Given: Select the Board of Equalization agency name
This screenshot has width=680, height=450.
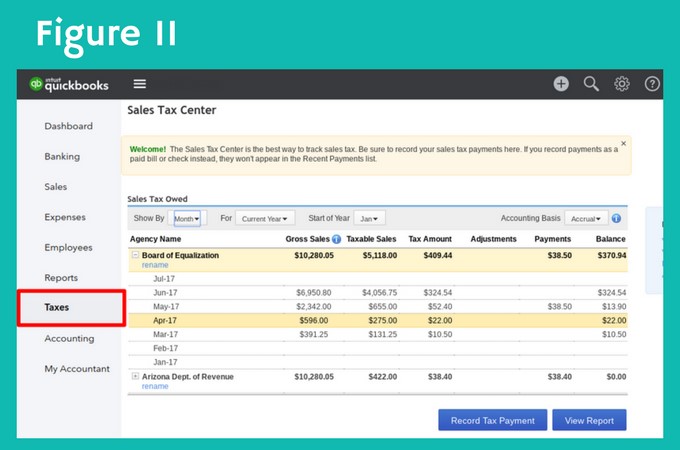Looking at the screenshot, I should [180, 255].
